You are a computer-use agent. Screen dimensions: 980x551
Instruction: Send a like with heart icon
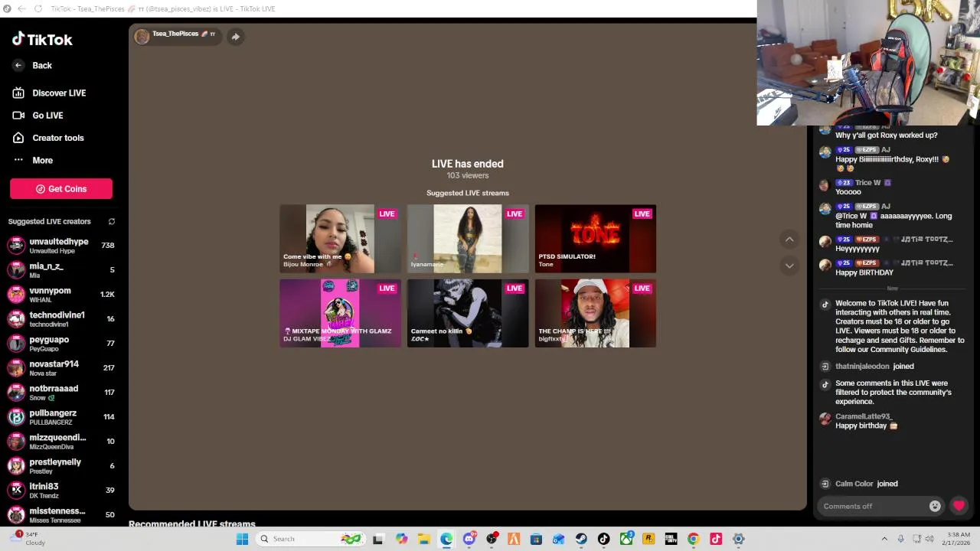(x=959, y=506)
